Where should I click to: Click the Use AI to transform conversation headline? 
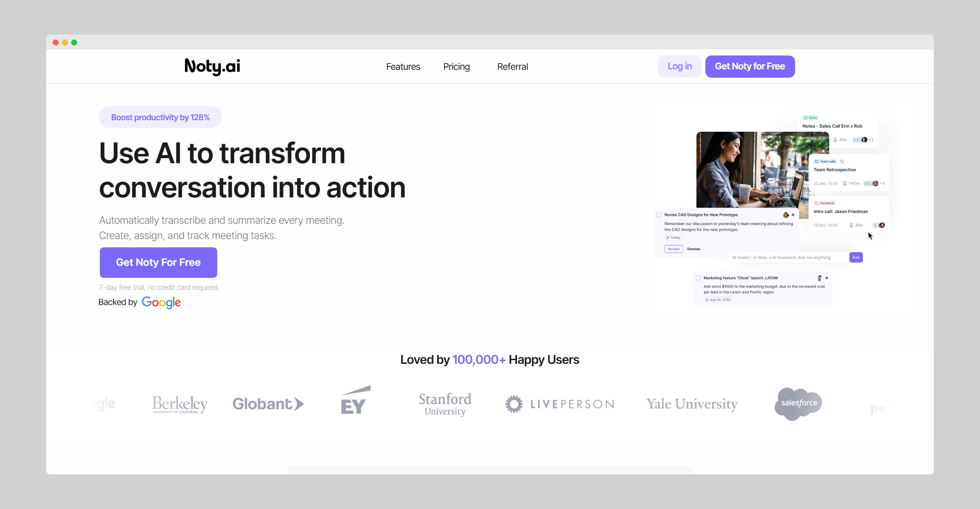252,170
